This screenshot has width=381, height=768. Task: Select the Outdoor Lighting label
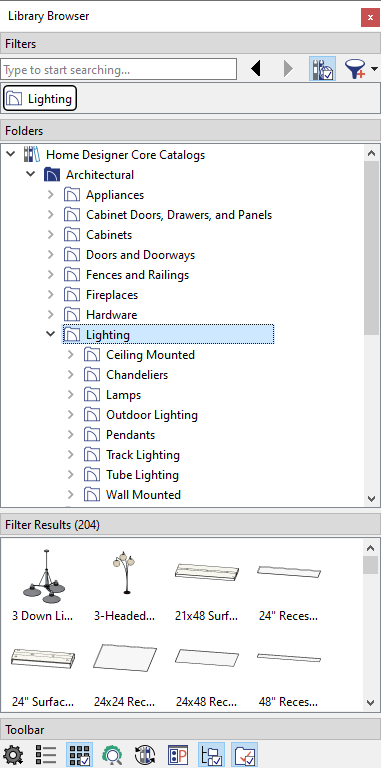[152, 415]
